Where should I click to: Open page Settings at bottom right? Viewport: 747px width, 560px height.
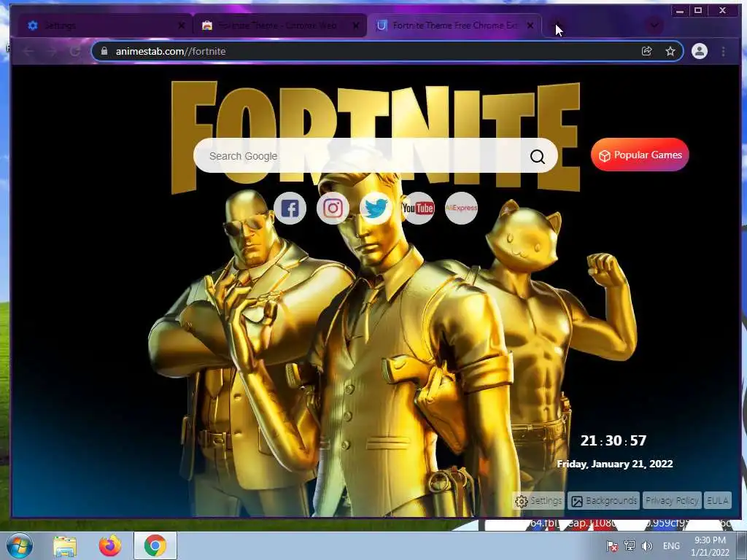coord(539,500)
